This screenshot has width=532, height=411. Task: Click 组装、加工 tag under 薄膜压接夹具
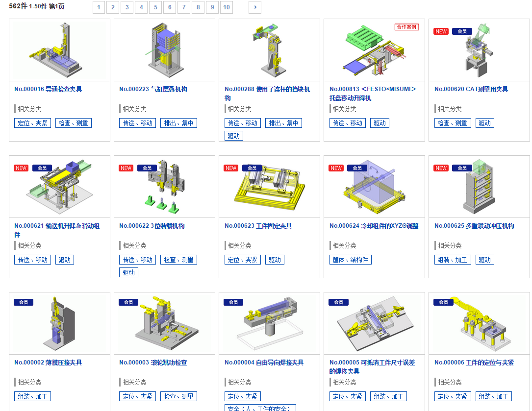pos(32,396)
